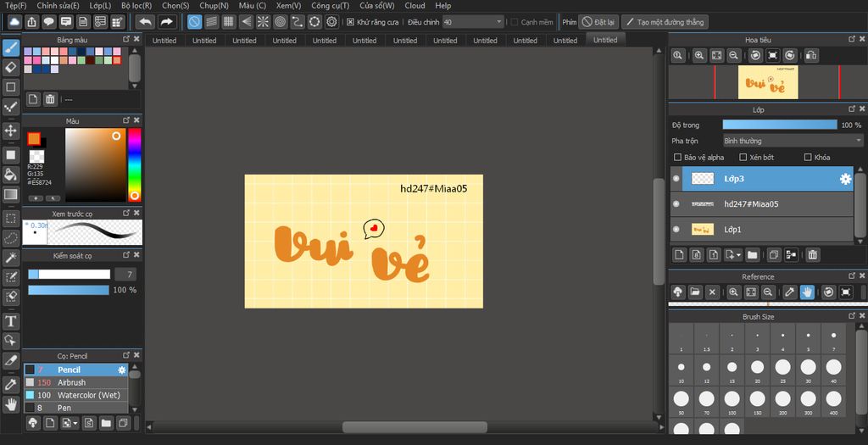Viewport: 868px width, 445px height.
Task: Undock the Reference panel
Action: (x=851, y=275)
